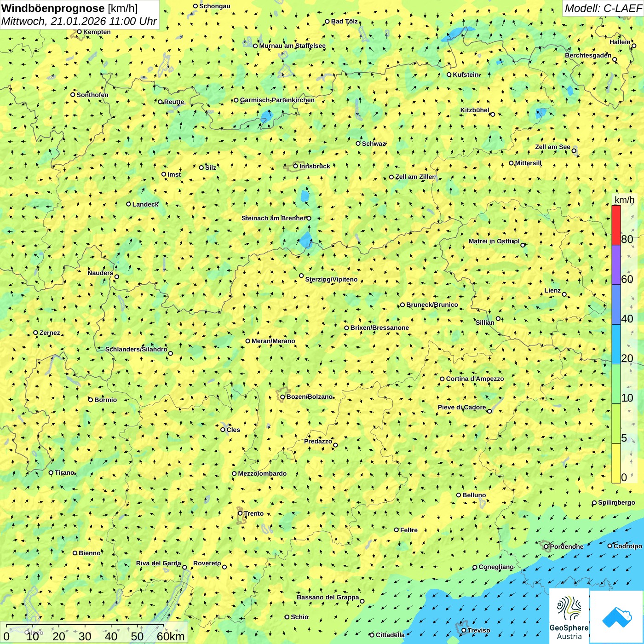
Task: Click the 'Brixen/Bressanone' label
Action: (379, 328)
